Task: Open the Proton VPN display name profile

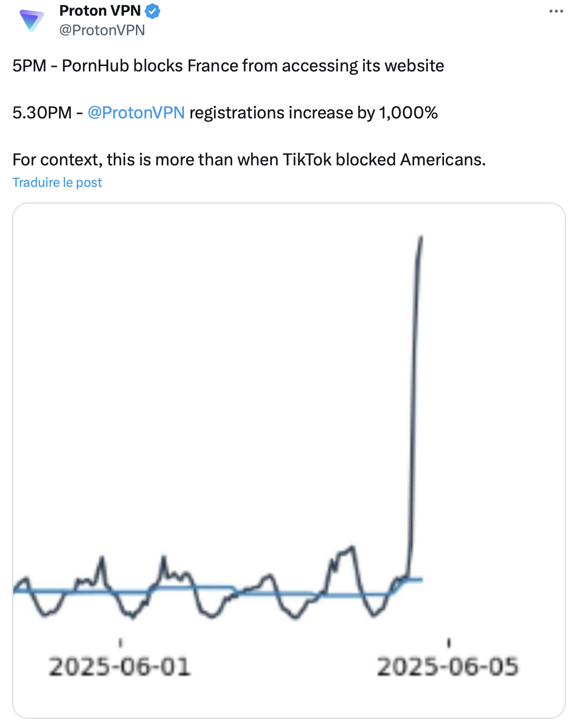Action: 100,10
